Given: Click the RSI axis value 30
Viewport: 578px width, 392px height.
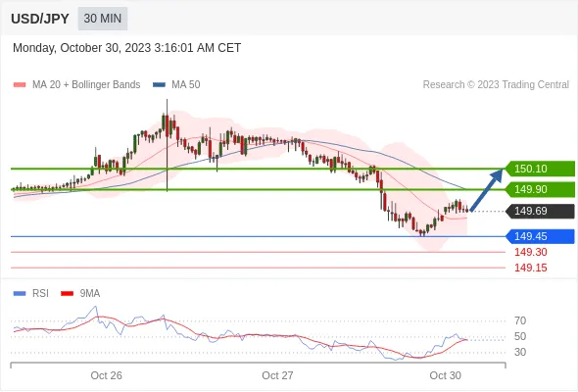Looking at the screenshot, I should click(520, 352).
